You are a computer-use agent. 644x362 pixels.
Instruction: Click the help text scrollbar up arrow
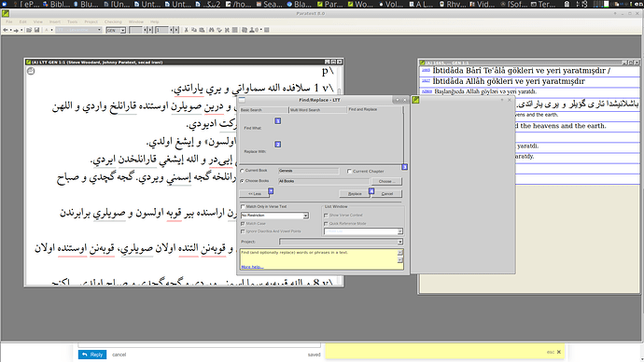coord(400,252)
